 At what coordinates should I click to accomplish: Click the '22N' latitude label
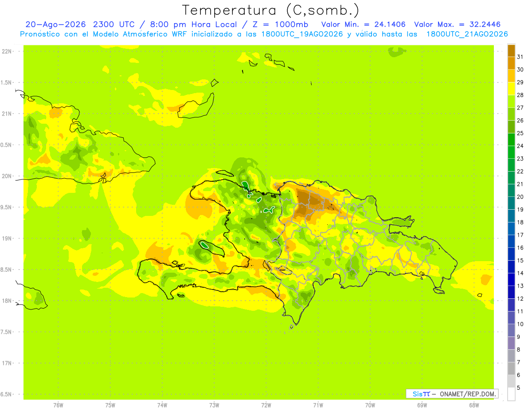click(7, 51)
